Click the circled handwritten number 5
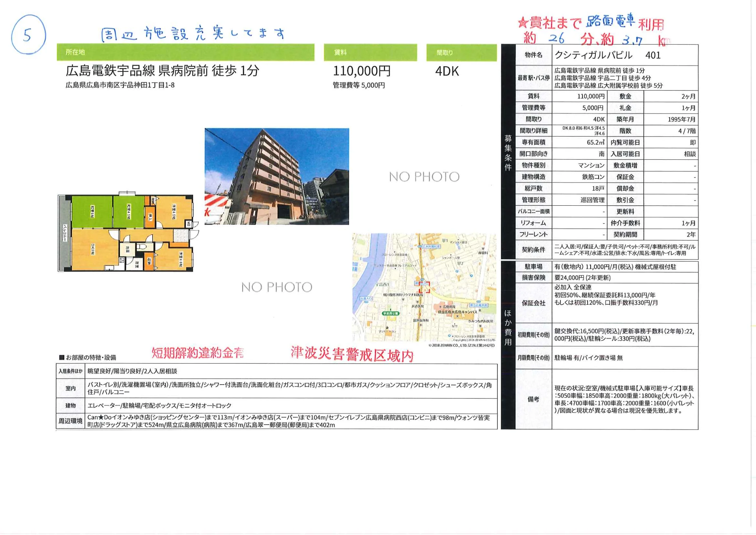 pyautogui.click(x=28, y=35)
